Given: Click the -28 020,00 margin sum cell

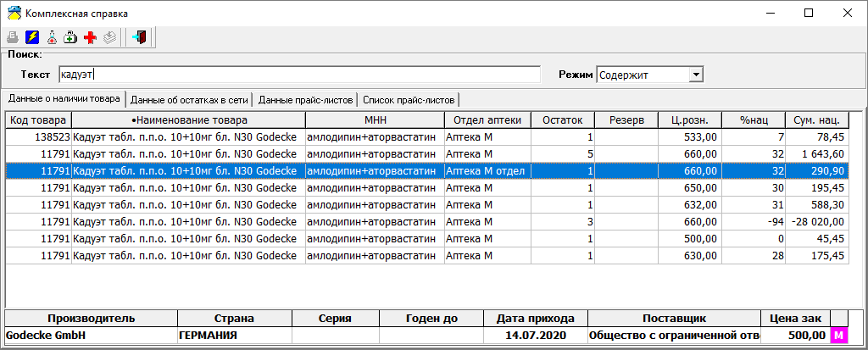Looking at the screenshot, I should [x=817, y=222].
